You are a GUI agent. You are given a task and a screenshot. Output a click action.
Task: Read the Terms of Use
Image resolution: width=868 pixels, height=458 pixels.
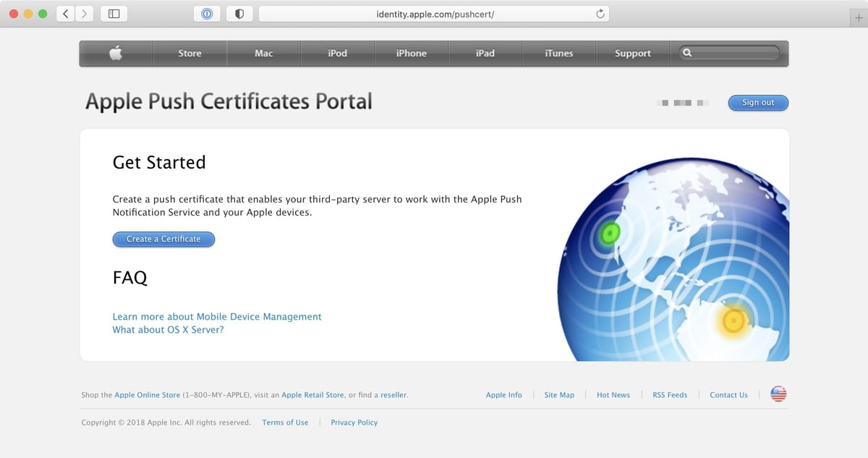click(285, 423)
